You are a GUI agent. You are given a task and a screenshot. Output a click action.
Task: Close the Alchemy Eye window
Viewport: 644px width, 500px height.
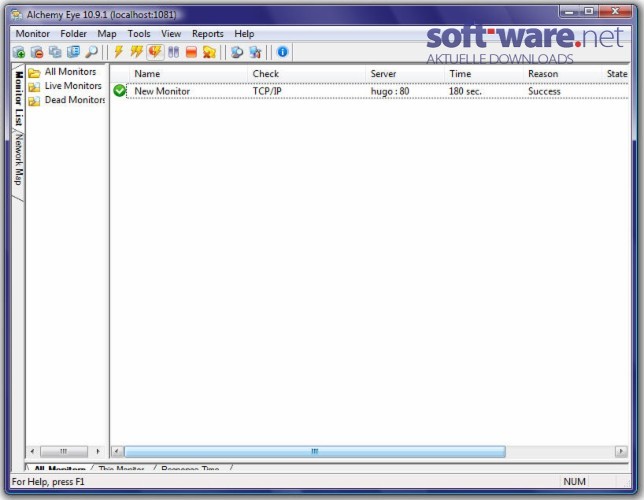coord(615,12)
